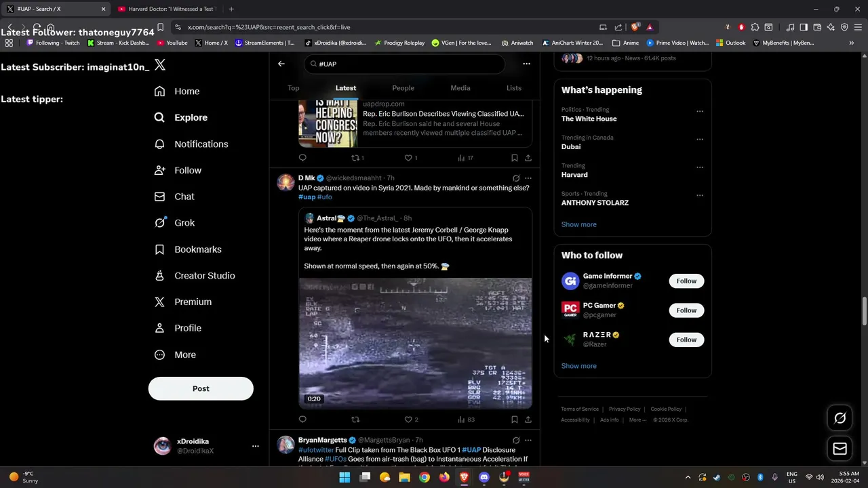Switch to the People tab

403,88
